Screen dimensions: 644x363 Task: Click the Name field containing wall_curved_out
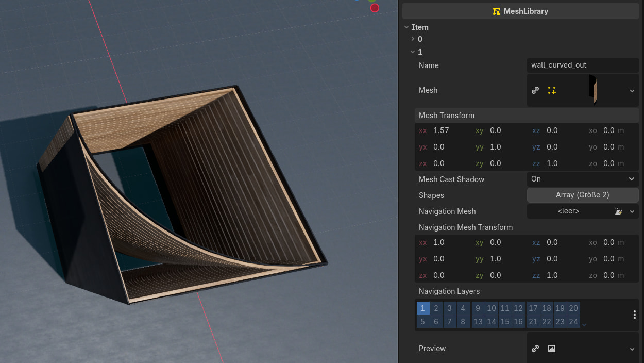tap(582, 65)
